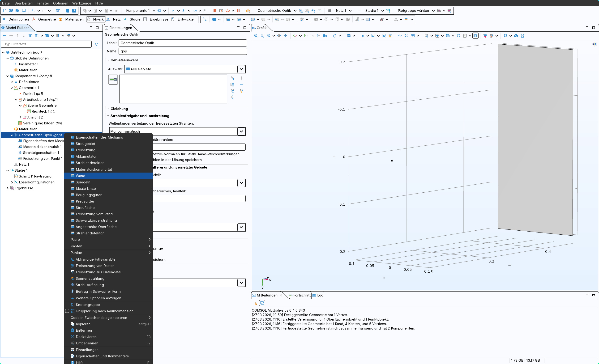Toggle the grid display button in Grafik toolbar
This screenshot has width=599, height=364.
[x=475, y=36]
